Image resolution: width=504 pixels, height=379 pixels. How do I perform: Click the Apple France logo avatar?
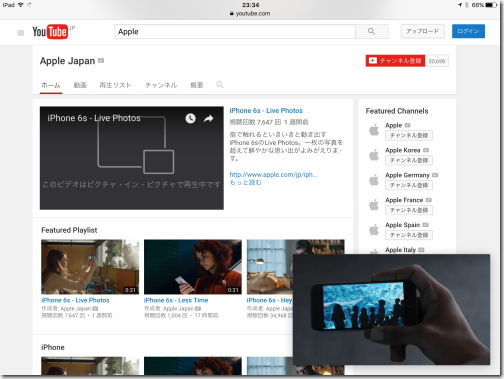[x=374, y=205]
